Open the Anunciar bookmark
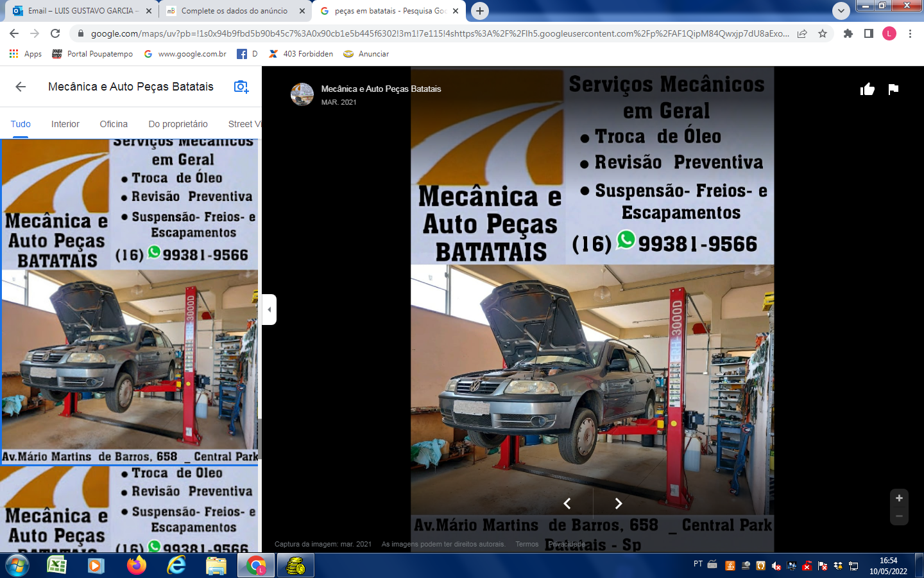Viewport: 924px width, 578px height. [x=366, y=54]
